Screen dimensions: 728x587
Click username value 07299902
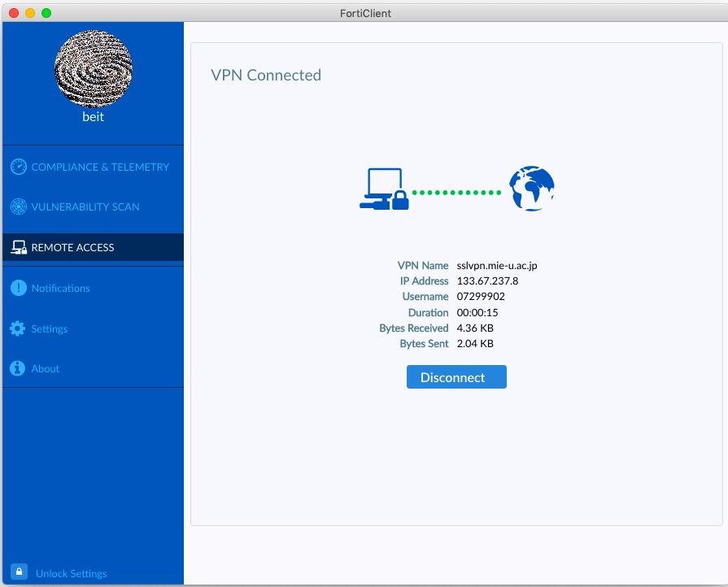pyautogui.click(x=481, y=297)
